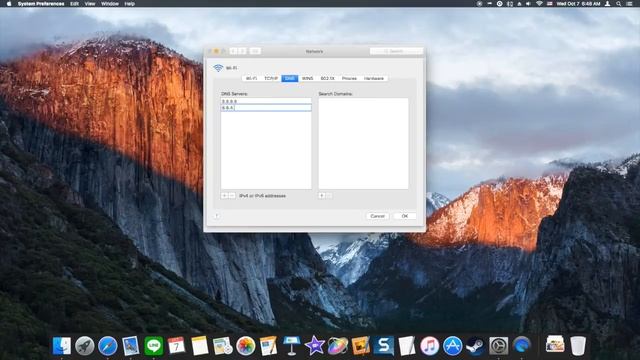Open the help question mark button
The width and height of the screenshot is (640, 360).
pos(217,216)
